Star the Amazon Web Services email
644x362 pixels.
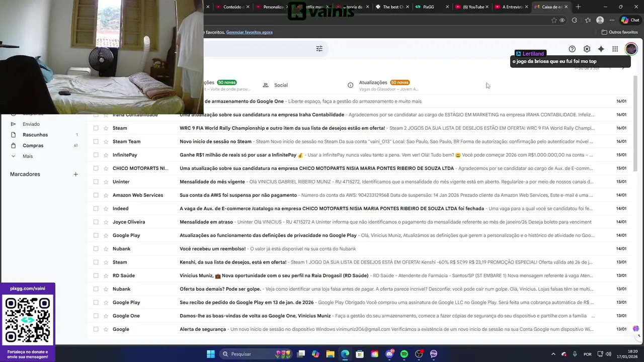pyautogui.click(x=106, y=195)
